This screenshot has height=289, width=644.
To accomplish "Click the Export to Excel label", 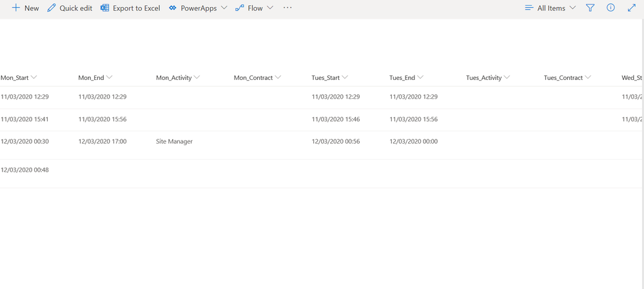I will coord(137,8).
